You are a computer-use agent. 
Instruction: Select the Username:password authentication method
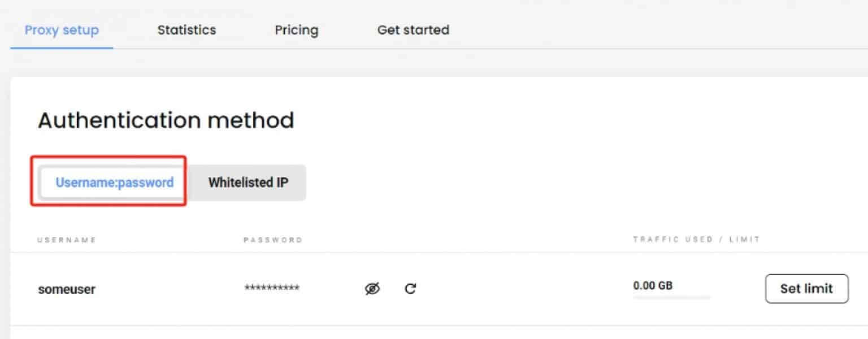pos(114,182)
